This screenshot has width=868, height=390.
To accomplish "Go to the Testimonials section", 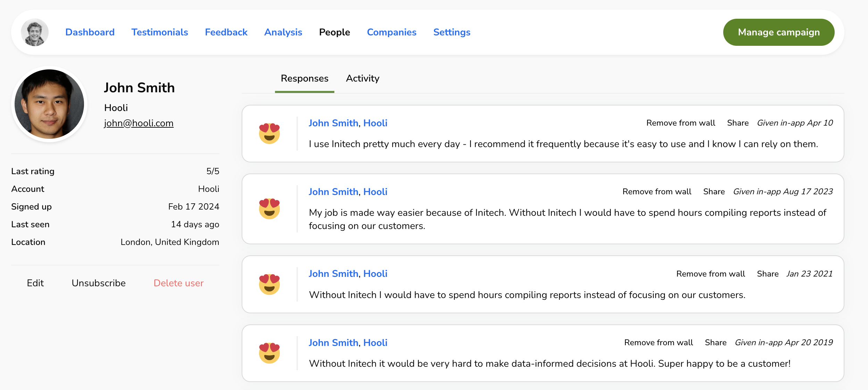I will (160, 32).
